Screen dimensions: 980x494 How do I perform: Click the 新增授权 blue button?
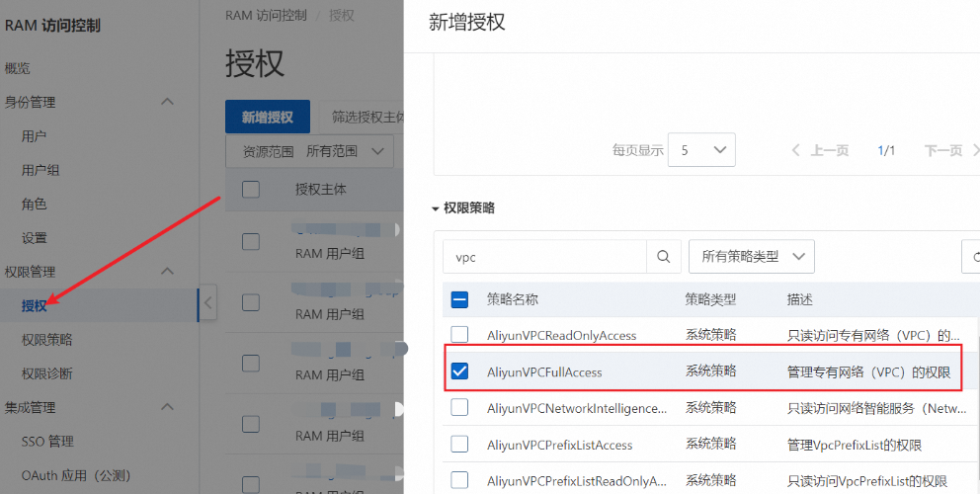[268, 117]
